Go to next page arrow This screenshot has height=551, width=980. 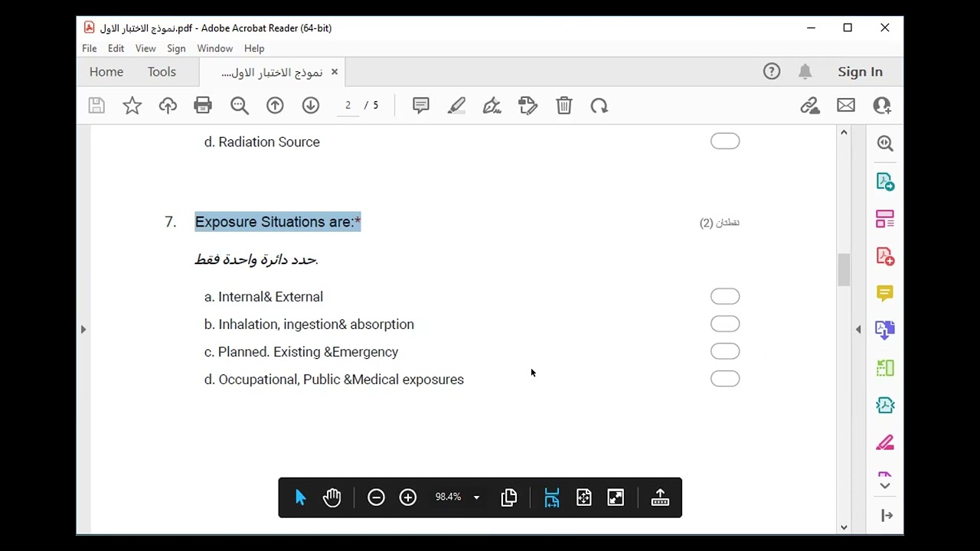pos(310,106)
